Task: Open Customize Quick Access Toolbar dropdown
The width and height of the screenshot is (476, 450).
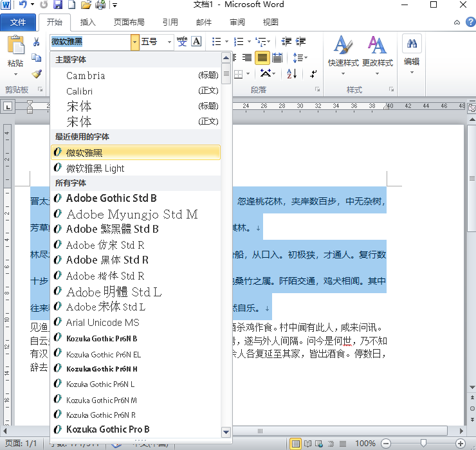Action: point(114,5)
